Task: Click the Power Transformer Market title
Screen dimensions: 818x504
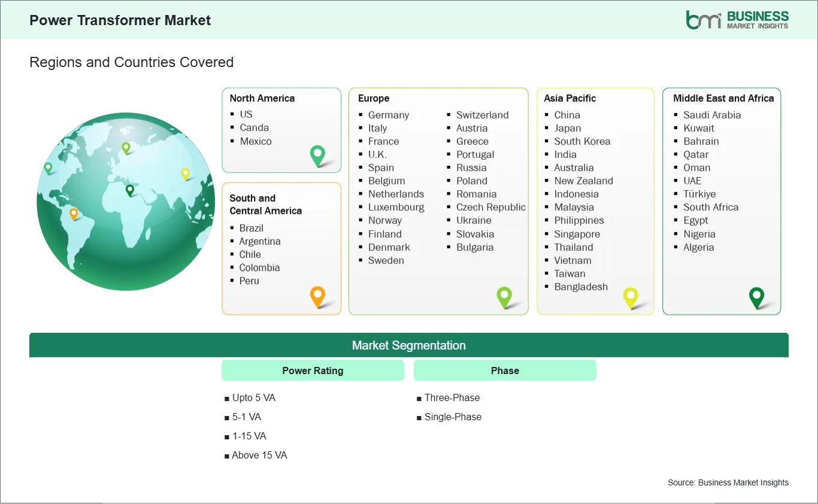Action: [120, 20]
